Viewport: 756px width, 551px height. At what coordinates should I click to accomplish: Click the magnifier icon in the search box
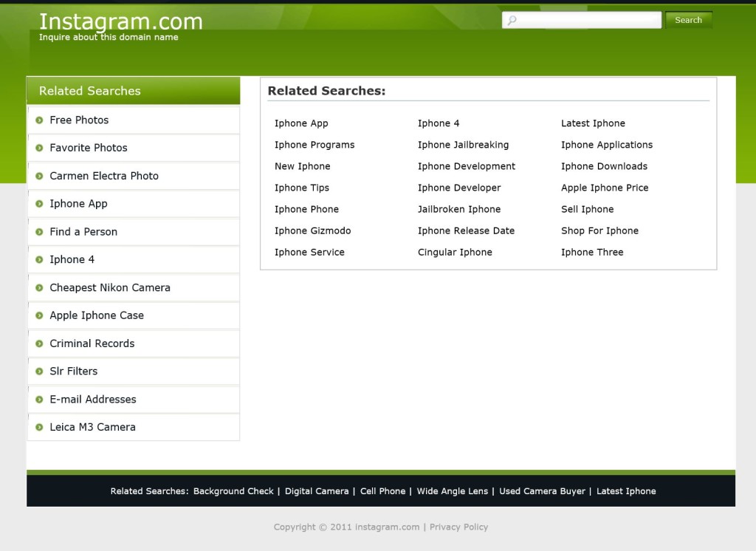pos(512,21)
